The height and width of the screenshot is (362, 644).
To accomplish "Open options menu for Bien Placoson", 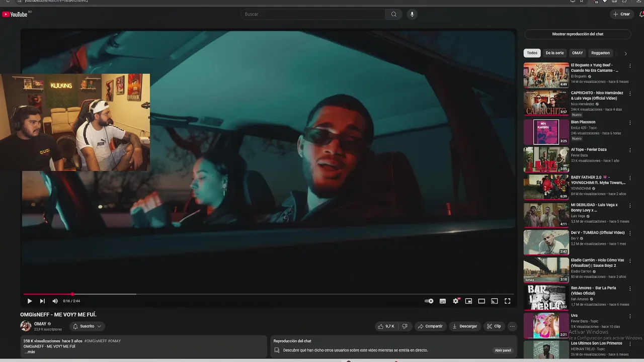I will point(629,123).
